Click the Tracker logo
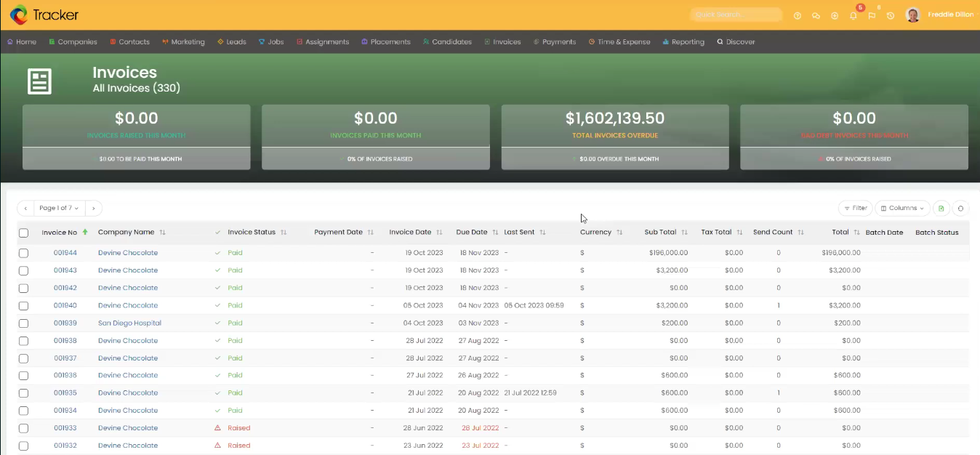The height and width of the screenshot is (455, 980). (44, 15)
